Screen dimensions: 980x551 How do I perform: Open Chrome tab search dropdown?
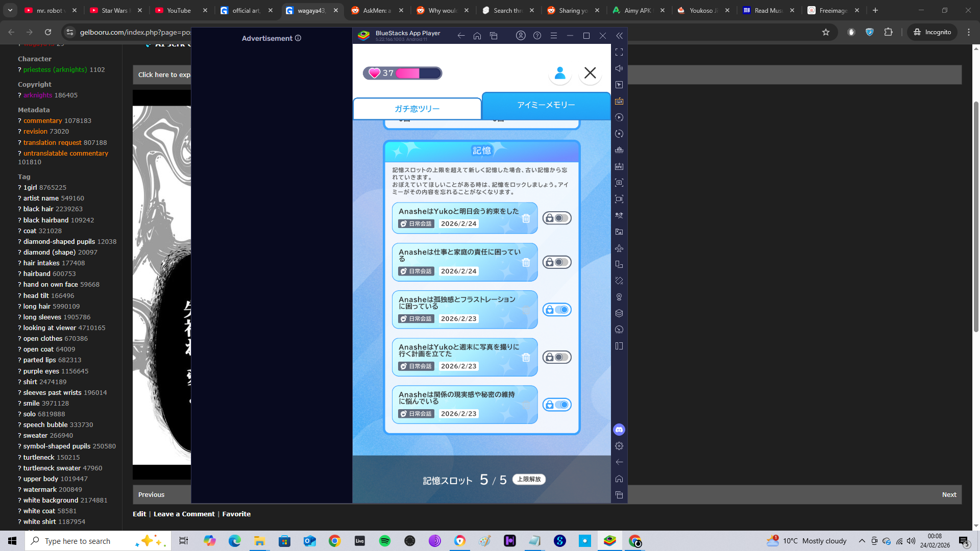click(x=10, y=10)
